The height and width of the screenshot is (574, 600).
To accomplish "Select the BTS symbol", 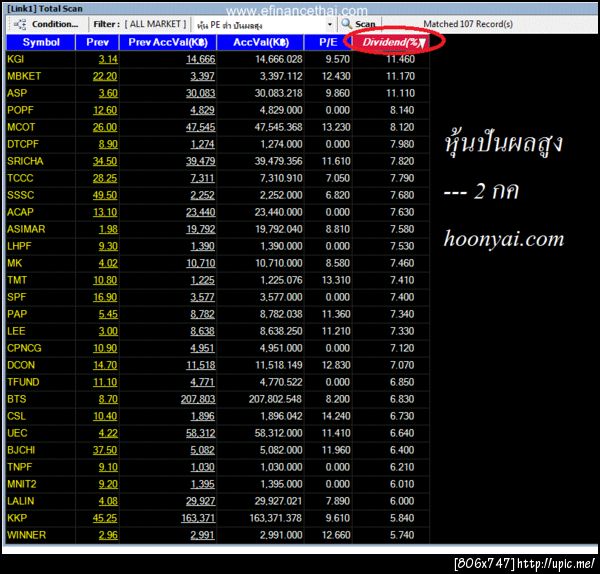I will pos(17,399).
